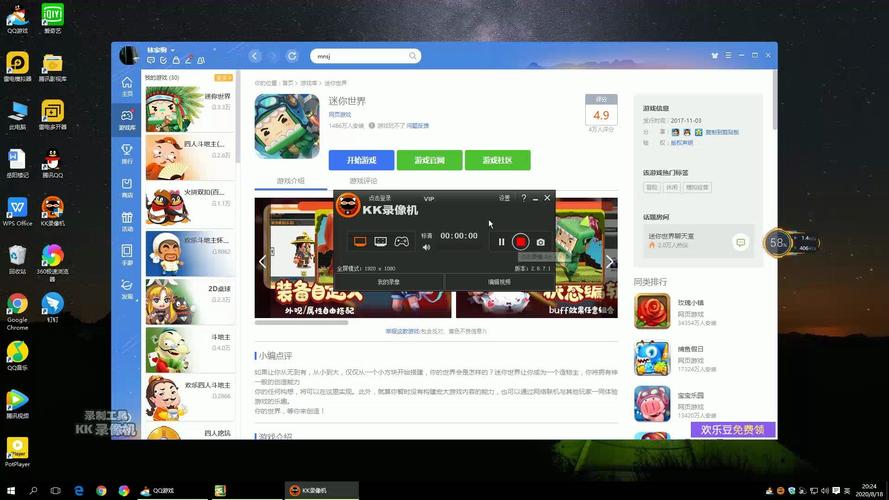The height and width of the screenshot is (500, 889).
Task: Click the user avatar in QQ Games
Action: tap(129, 56)
